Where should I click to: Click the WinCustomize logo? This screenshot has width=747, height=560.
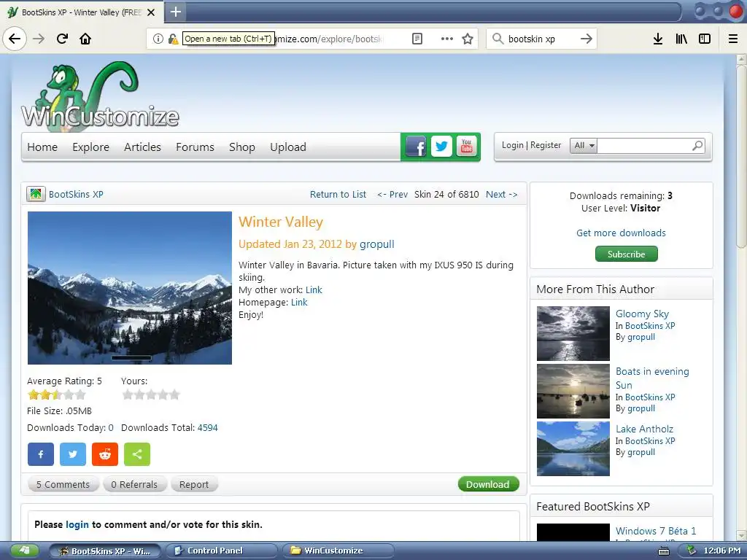coord(100,96)
